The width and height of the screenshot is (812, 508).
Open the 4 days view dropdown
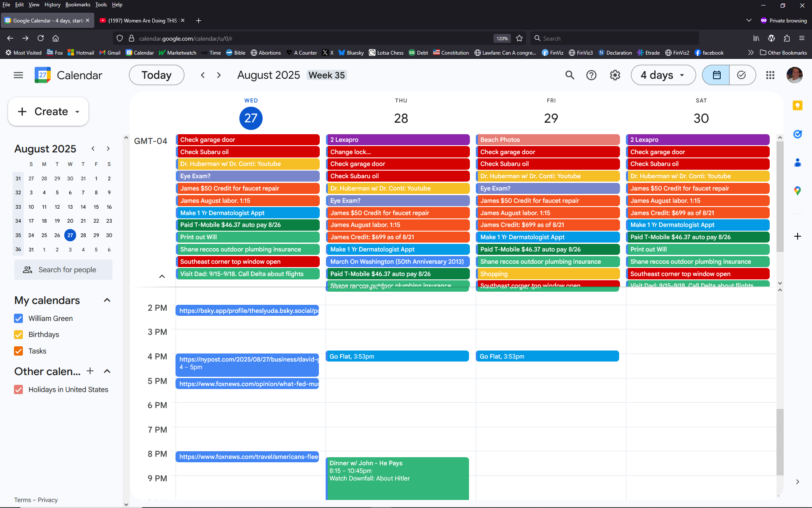click(x=663, y=75)
